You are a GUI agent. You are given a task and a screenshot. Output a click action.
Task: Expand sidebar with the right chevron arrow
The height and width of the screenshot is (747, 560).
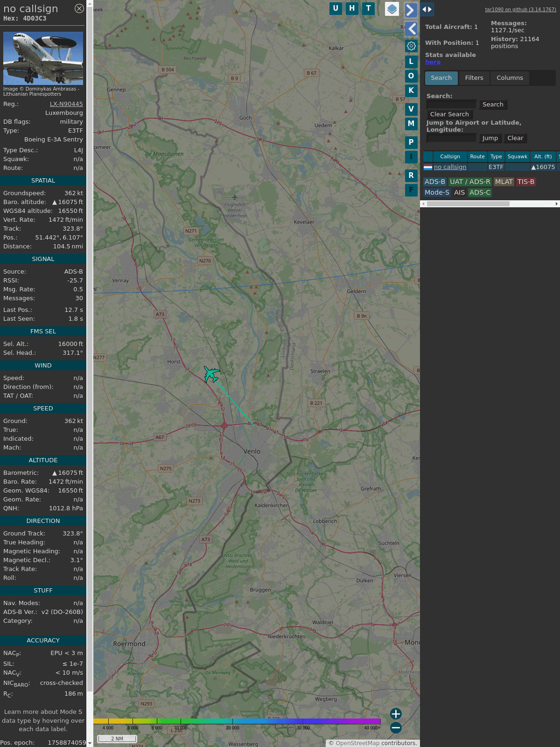click(411, 10)
